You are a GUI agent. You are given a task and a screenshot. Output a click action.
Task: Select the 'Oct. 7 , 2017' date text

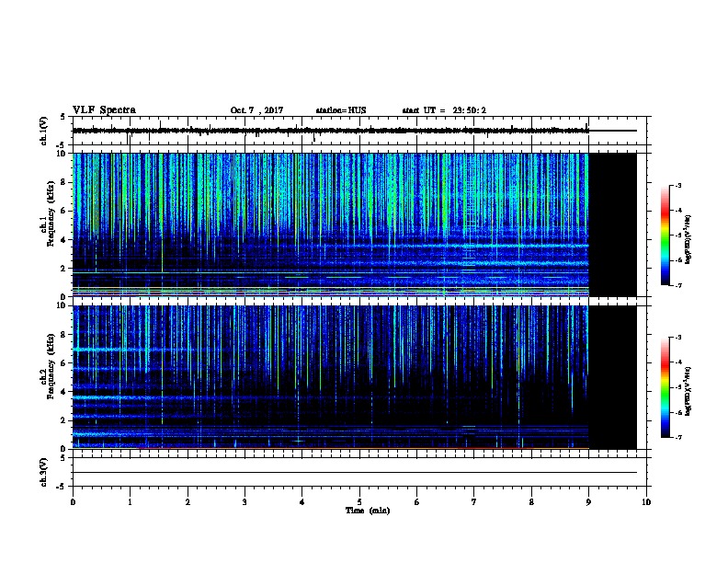pos(256,110)
